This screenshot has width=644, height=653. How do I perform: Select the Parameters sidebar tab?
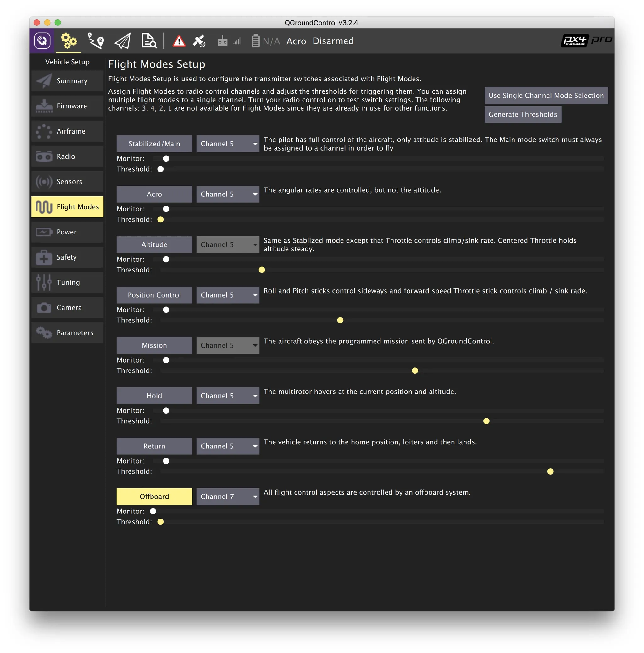[x=67, y=332]
